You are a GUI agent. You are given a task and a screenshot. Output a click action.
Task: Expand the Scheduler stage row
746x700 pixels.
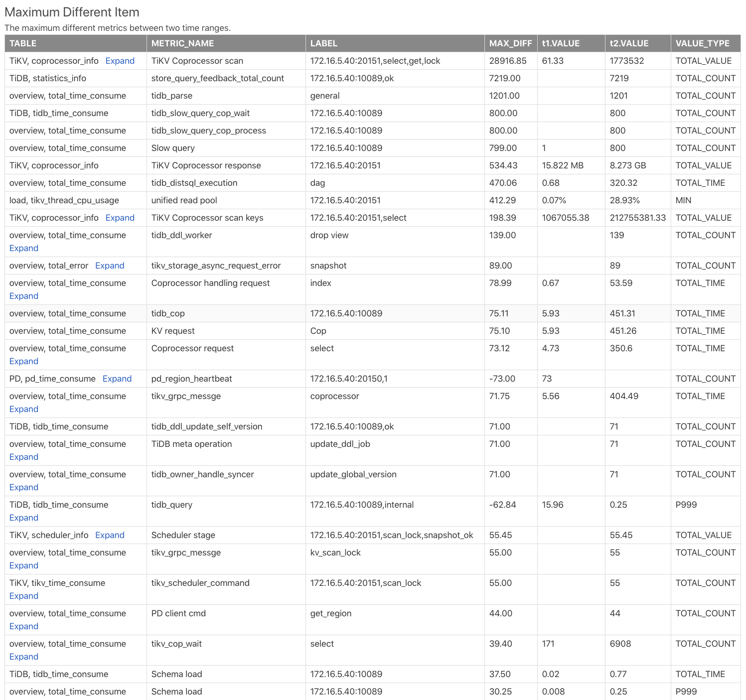click(110, 535)
